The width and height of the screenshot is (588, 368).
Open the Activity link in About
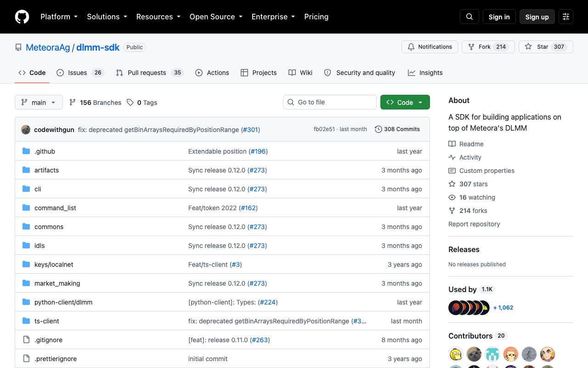[x=465, y=157]
